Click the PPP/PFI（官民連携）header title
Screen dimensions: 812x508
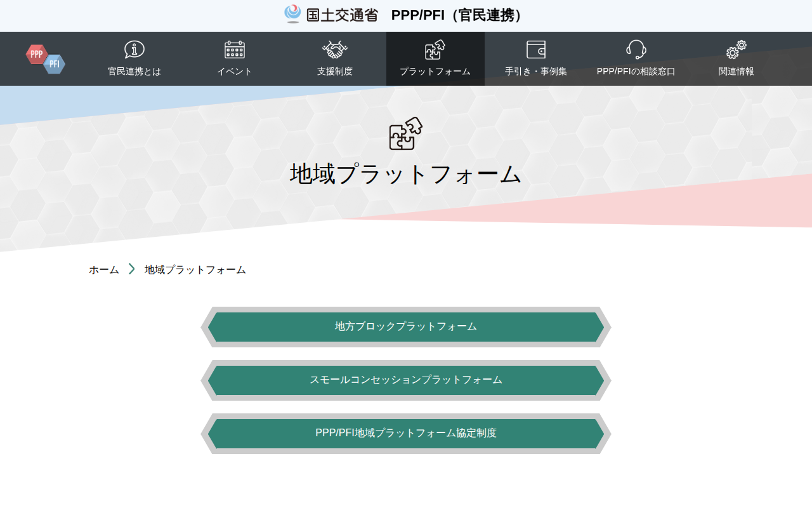click(x=459, y=15)
